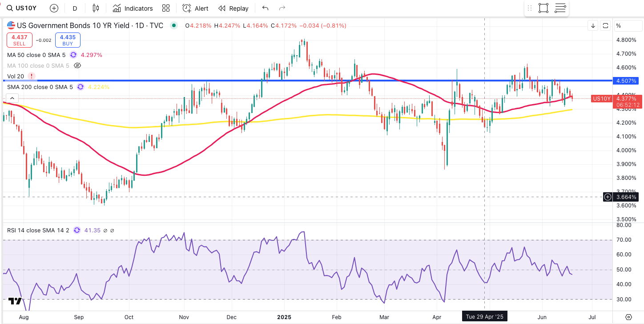The image size is (644, 324).
Task: Collapse the indicator legend with chevron
Action: (12, 98)
